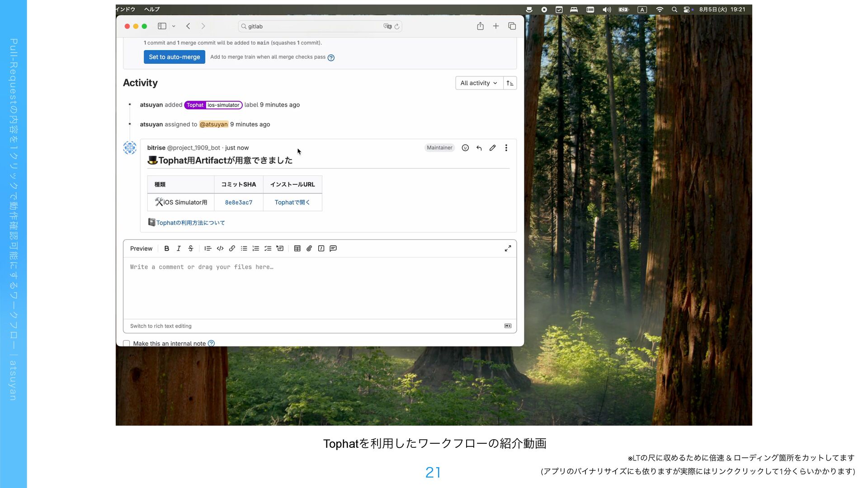Click the insert link icon
The width and height of the screenshot is (868, 488).
(x=232, y=249)
